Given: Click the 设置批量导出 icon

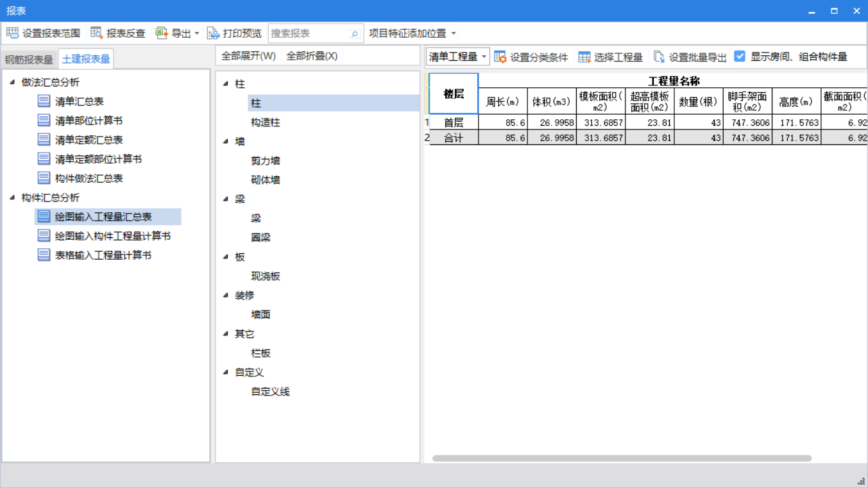Looking at the screenshot, I should click(x=659, y=57).
